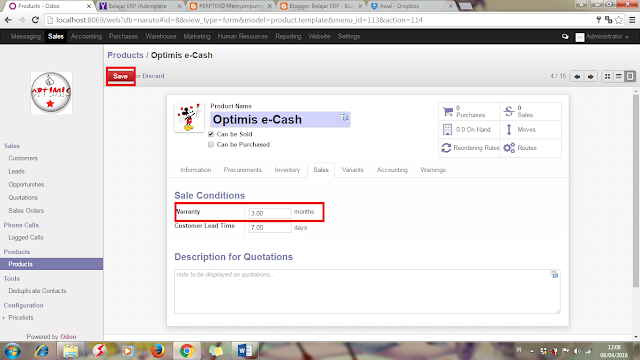Bookmark page with star icon

point(619,20)
